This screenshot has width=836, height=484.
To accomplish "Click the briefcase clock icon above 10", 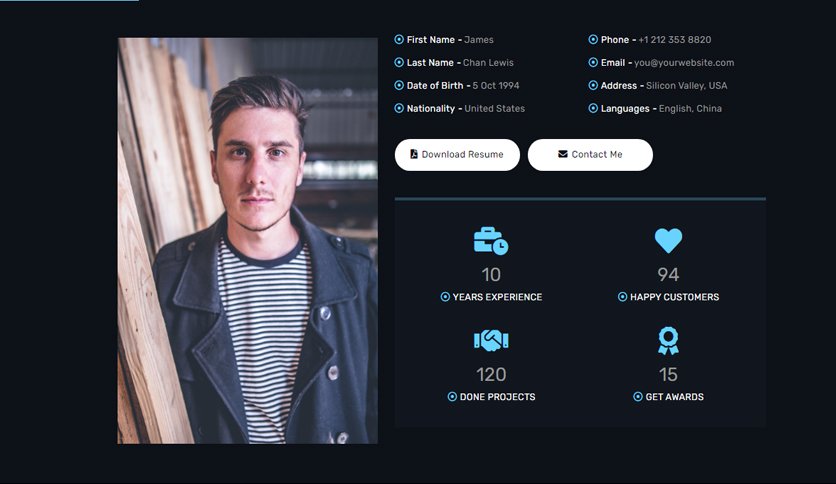I will pos(491,240).
